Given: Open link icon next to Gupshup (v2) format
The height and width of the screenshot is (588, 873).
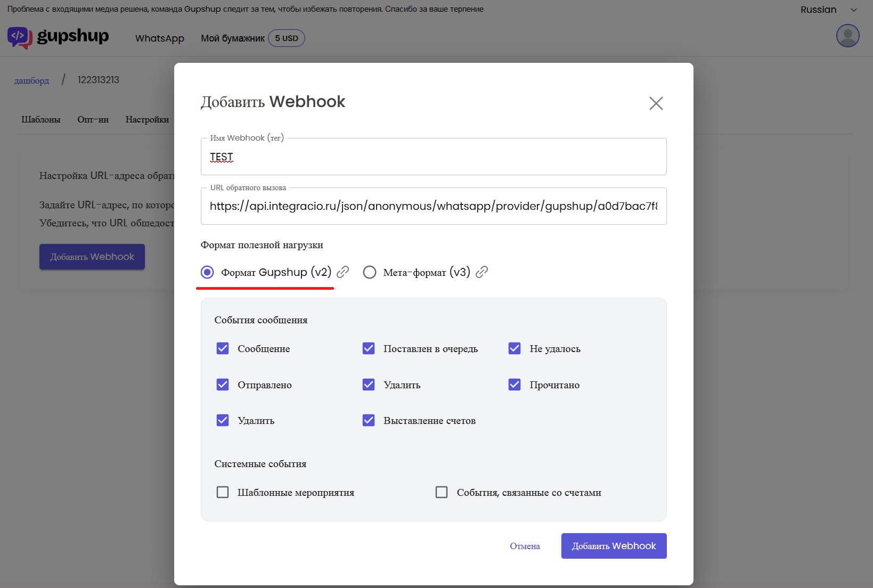Looking at the screenshot, I should pyautogui.click(x=343, y=272).
